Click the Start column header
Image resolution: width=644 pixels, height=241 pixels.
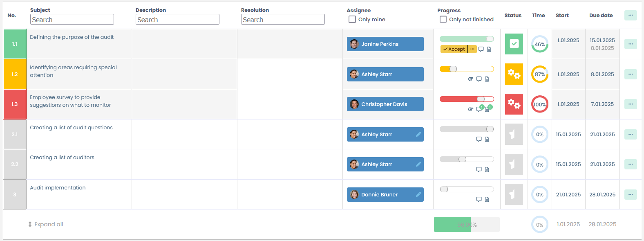point(562,16)
